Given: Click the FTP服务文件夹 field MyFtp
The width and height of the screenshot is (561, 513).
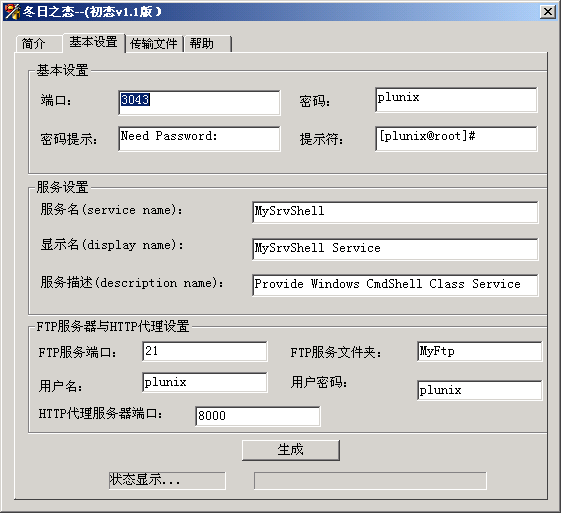Looking at the screenshot, I should pos(479,351).
